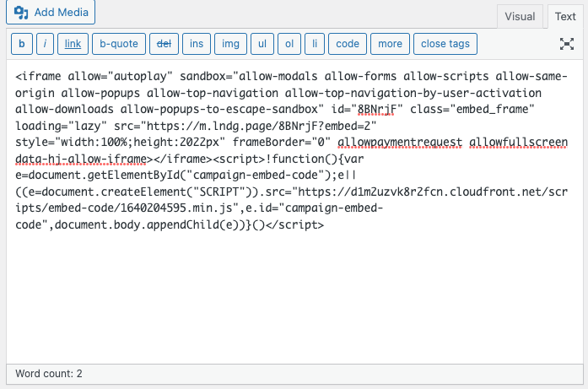This screenshot has width=588, height=389.
Task: Click the Word count: 2 status text
Action: tap(49, 374)
